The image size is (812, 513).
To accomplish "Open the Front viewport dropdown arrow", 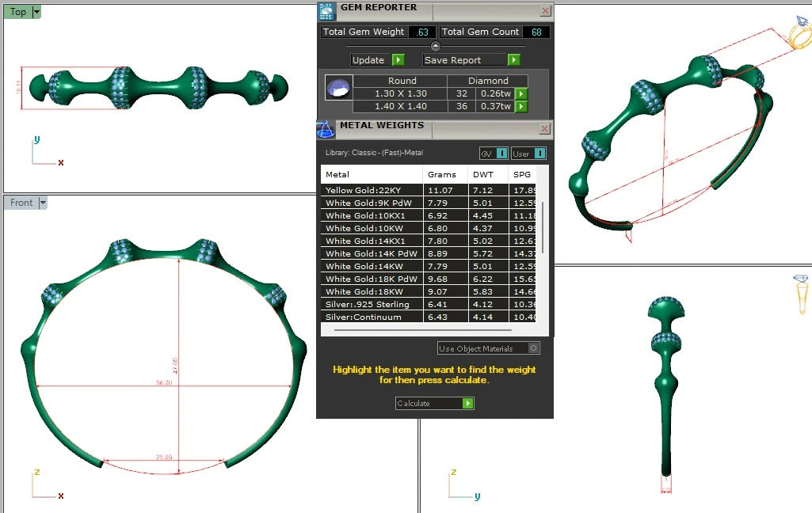I will coord(43,203).
